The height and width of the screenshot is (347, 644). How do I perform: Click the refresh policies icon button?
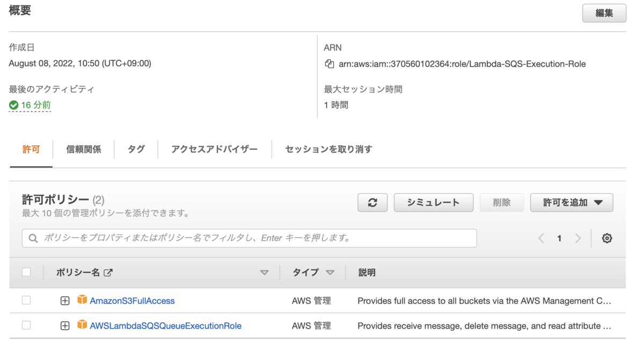click(x=372, y=203)
